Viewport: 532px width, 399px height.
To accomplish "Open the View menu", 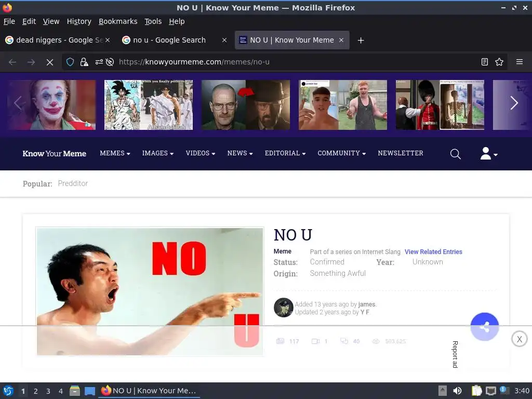I will [51, 21].
